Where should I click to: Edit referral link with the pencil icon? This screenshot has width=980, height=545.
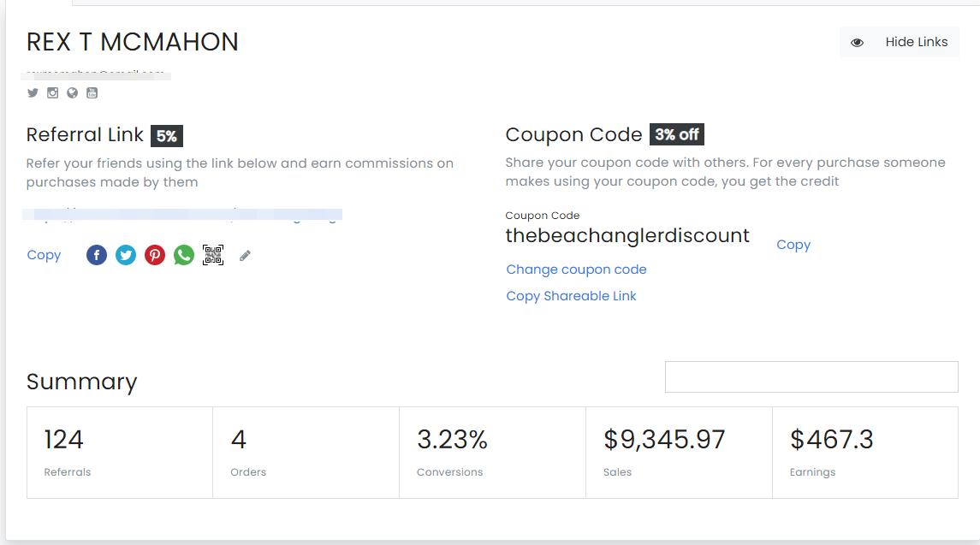(x=245, y=254)
